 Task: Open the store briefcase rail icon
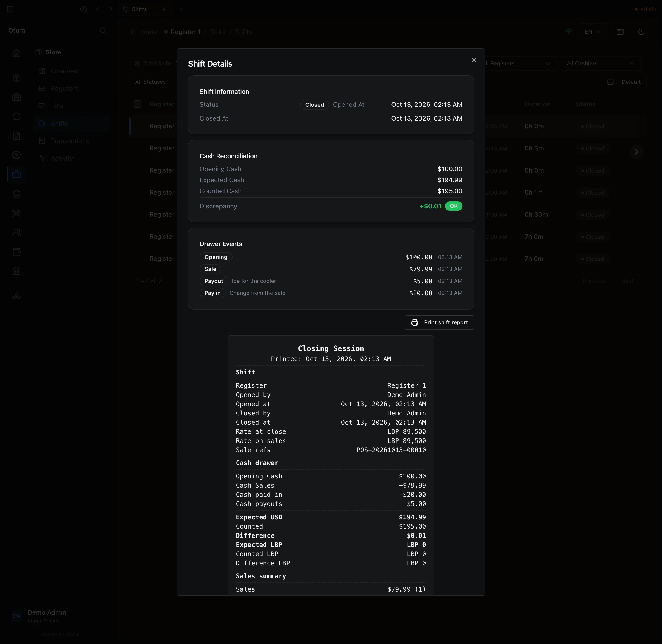click(x=17, y=174)
